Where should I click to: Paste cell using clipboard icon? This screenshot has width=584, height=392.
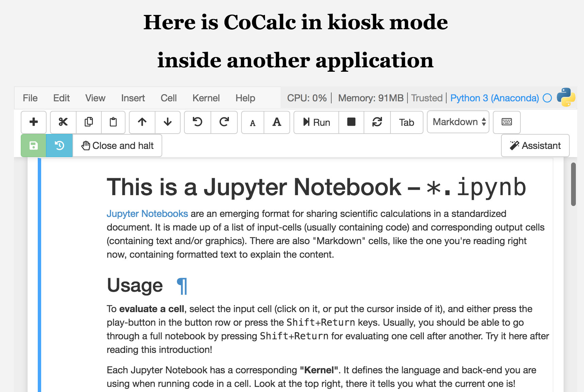click(x=113, y=122)
